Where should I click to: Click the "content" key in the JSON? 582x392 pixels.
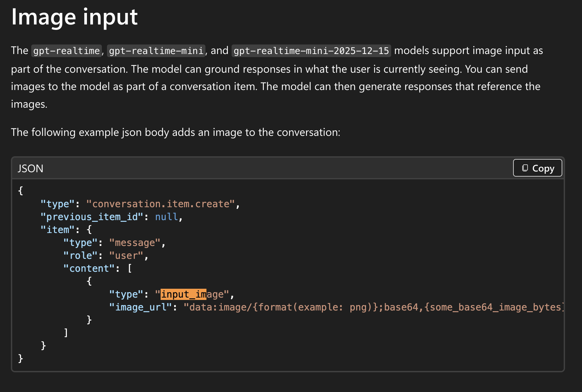coord(89,268)
